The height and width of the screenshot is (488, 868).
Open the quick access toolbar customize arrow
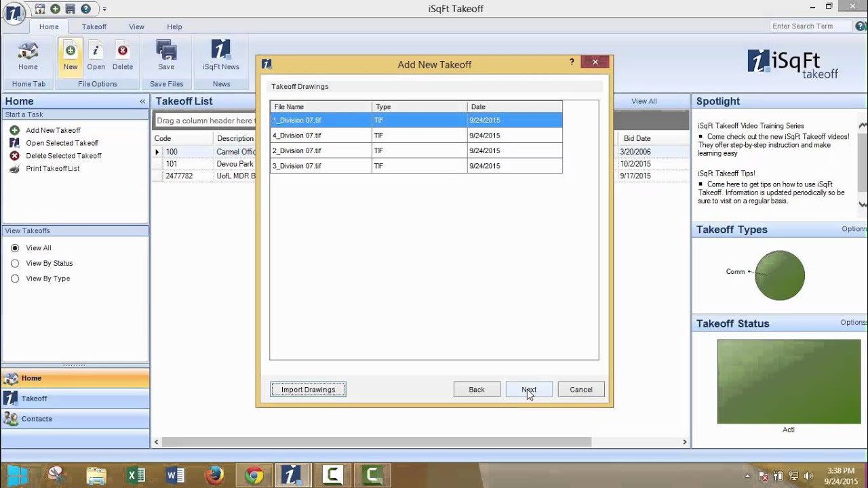[x=104, y=9]
